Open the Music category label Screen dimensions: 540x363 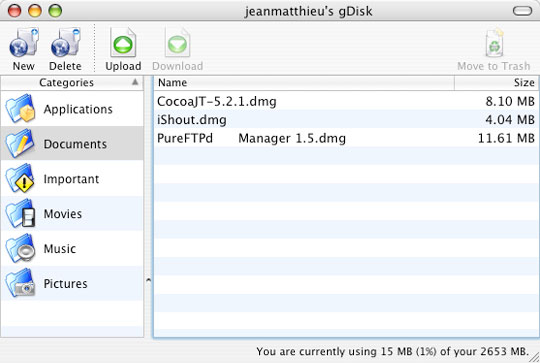coord(60,249)
